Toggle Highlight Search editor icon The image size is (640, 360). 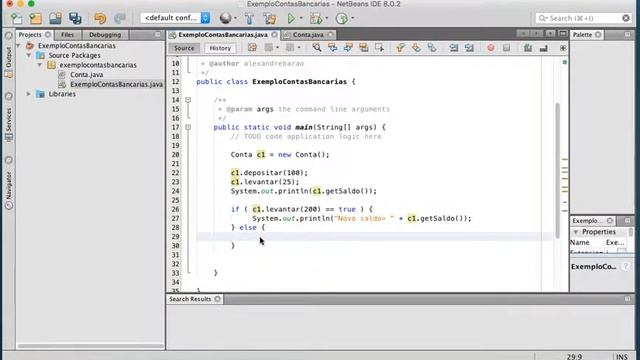coord(364,48)
